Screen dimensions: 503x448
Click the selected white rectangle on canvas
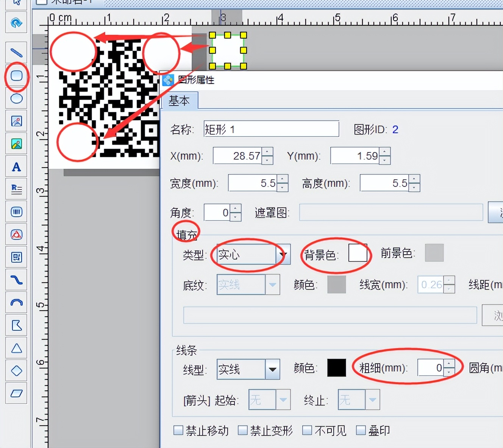228,51
